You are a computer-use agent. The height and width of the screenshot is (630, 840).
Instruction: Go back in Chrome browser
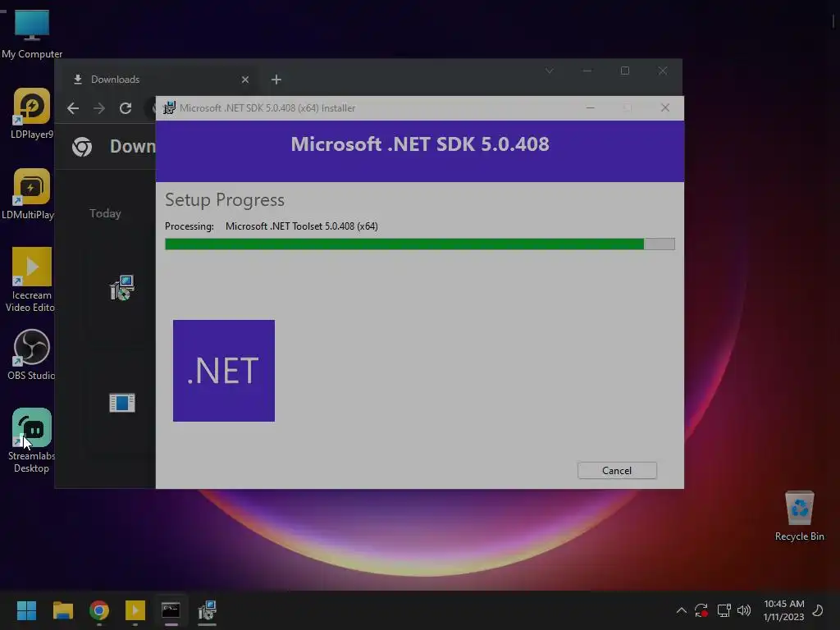tap(73, 108)
